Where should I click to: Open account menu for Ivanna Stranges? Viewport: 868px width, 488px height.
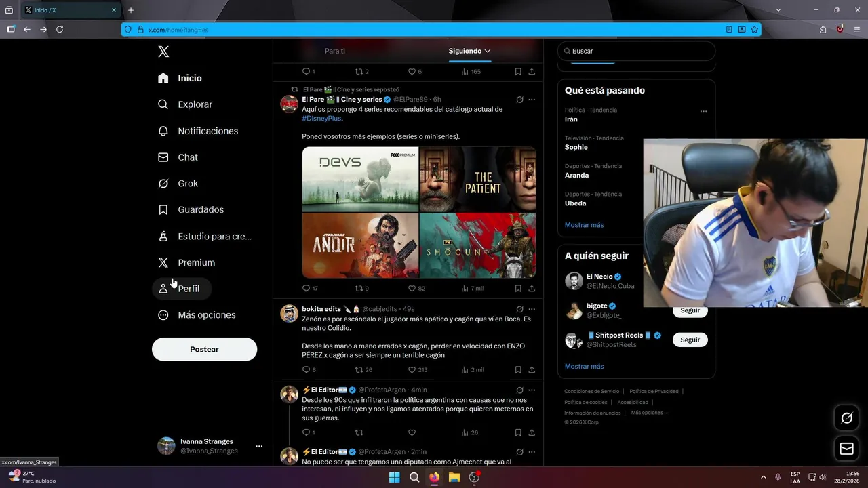tap(259, 446)
